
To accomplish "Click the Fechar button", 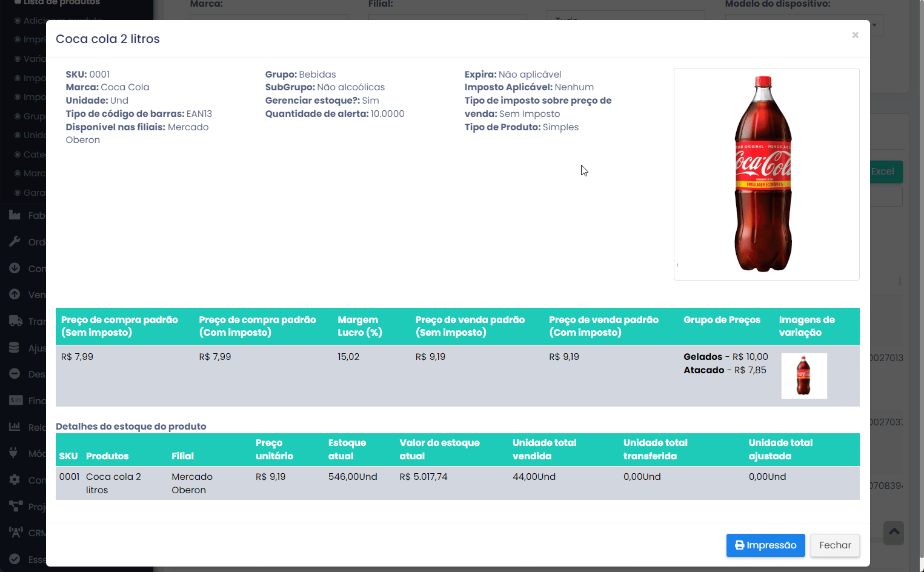I will point(835,545).
